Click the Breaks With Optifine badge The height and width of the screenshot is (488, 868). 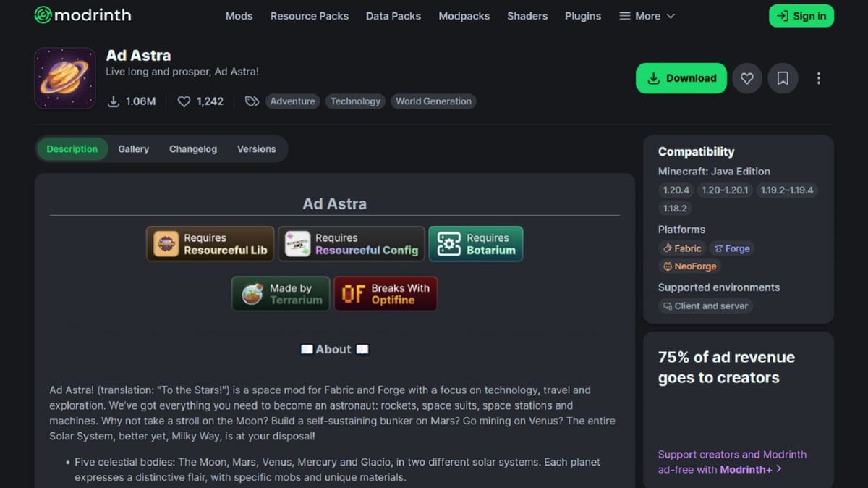click(x=386, y=293)
